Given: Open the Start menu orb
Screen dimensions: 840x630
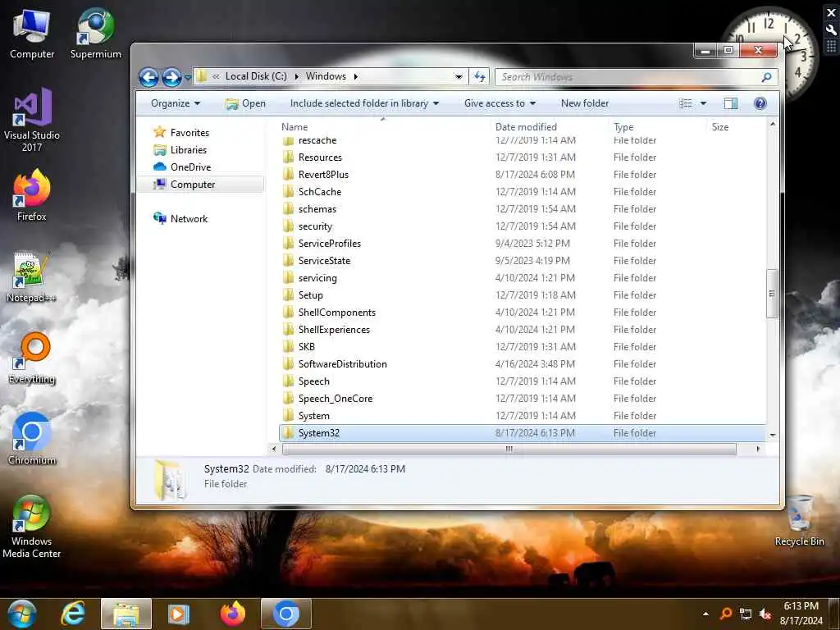Looking at the screenshot, I should pos(21,614).
